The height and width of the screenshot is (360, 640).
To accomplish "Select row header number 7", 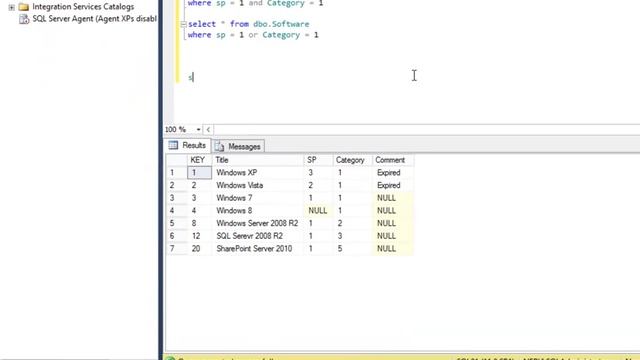I will (x=176, y=249).
